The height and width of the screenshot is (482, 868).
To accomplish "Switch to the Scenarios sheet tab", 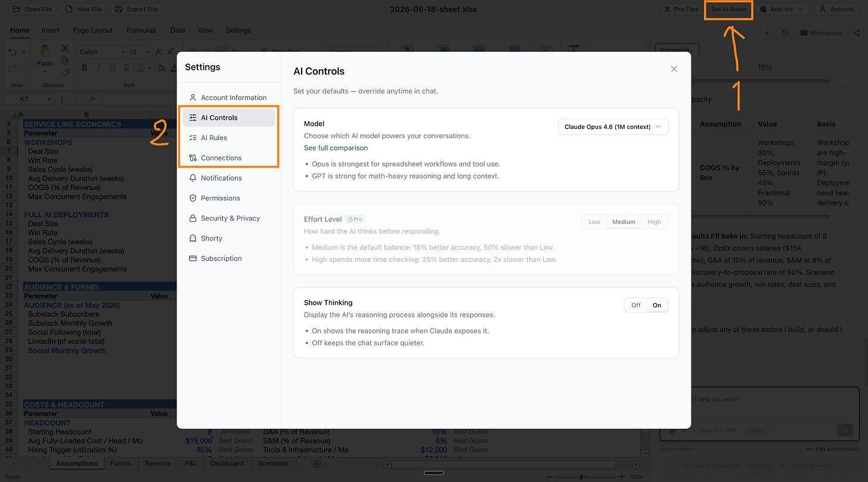I will [273, 464].
